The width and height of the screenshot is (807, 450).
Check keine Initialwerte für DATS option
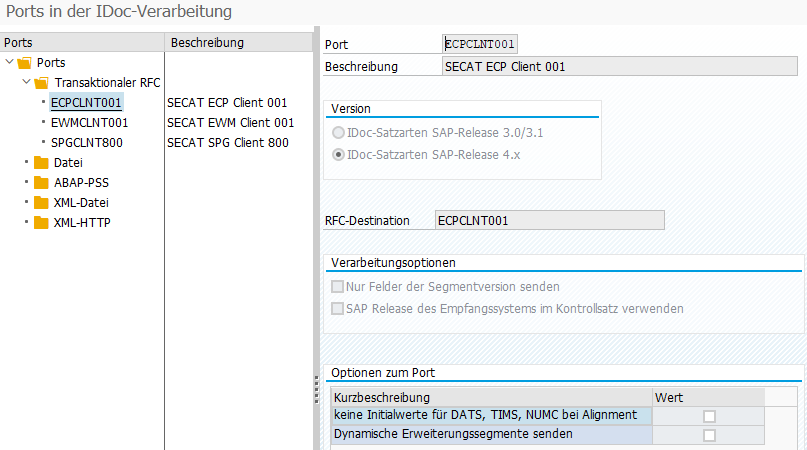709,416
